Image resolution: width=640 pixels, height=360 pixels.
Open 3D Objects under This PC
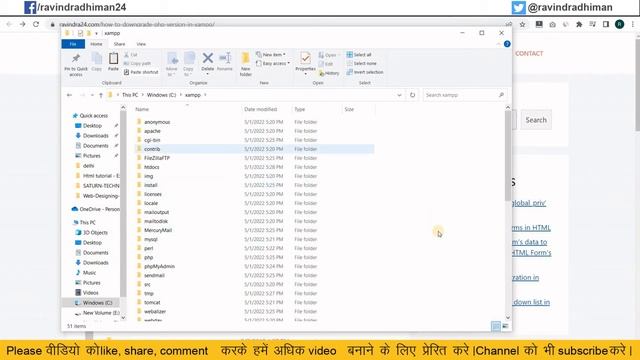[x=95, y=233]
